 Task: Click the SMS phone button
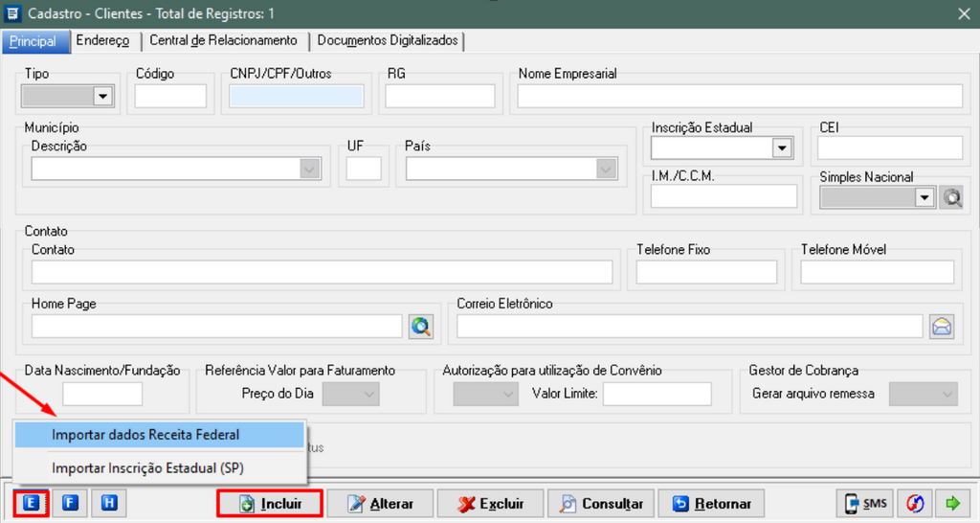tap(865, 503)
